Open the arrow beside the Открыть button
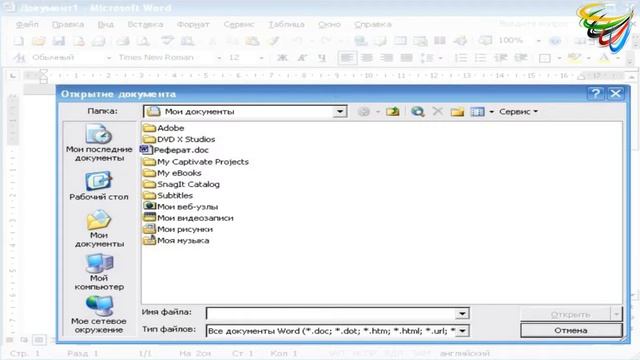 pos(616,314)
